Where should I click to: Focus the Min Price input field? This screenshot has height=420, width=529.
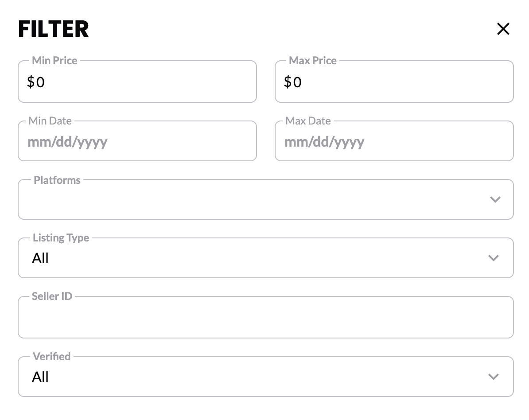coord(137,82)
